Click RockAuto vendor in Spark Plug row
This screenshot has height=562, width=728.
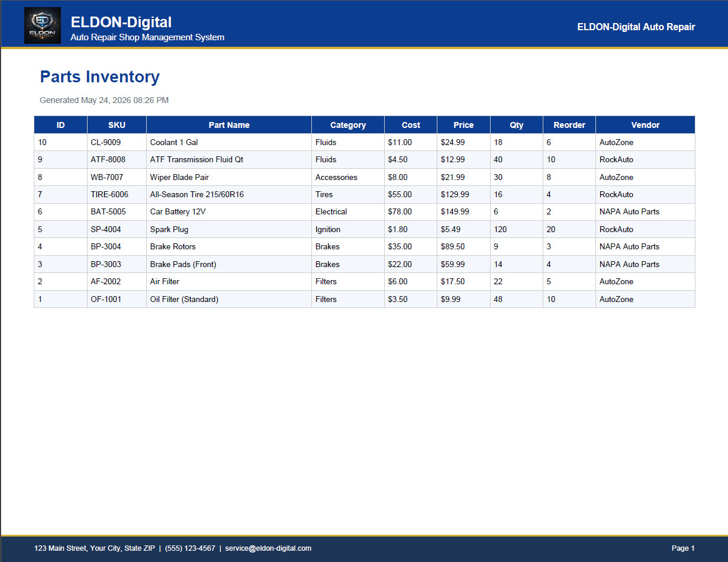click(616, 229)
